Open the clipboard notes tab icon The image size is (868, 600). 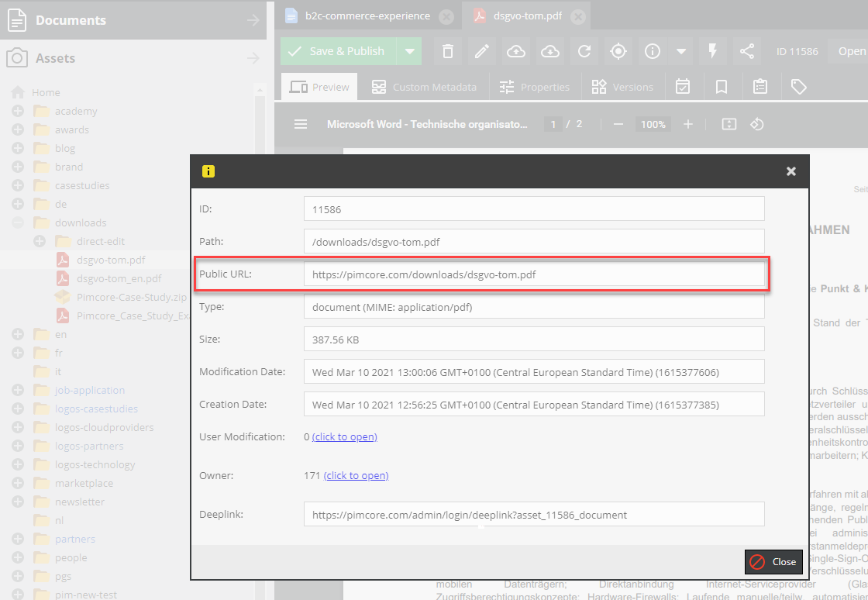[x=760, y=87]
